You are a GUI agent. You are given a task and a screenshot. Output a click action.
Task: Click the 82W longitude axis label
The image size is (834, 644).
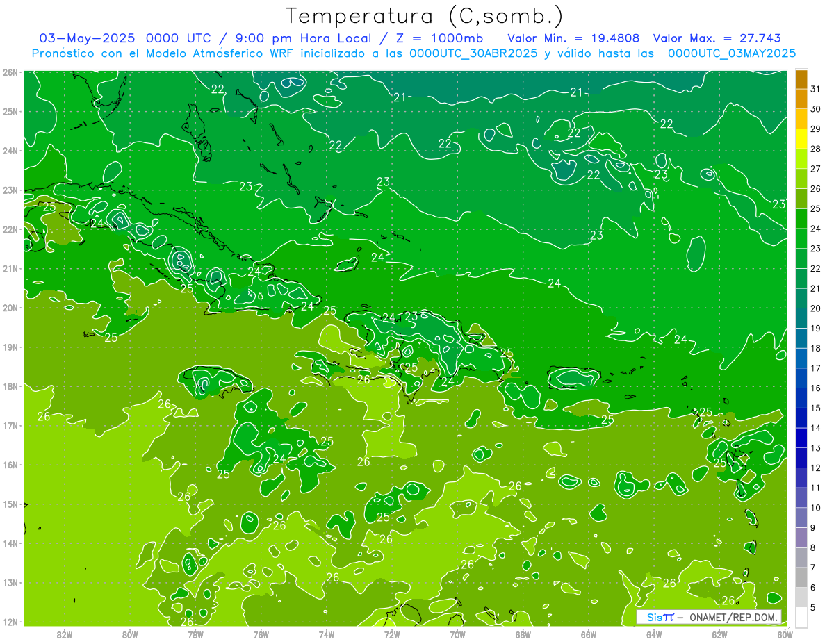pyautogui.click(x=65, y=634)
